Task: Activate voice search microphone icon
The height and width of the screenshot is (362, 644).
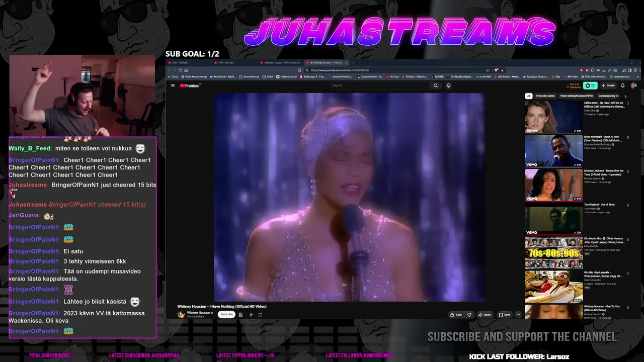Action: [448, 85]
